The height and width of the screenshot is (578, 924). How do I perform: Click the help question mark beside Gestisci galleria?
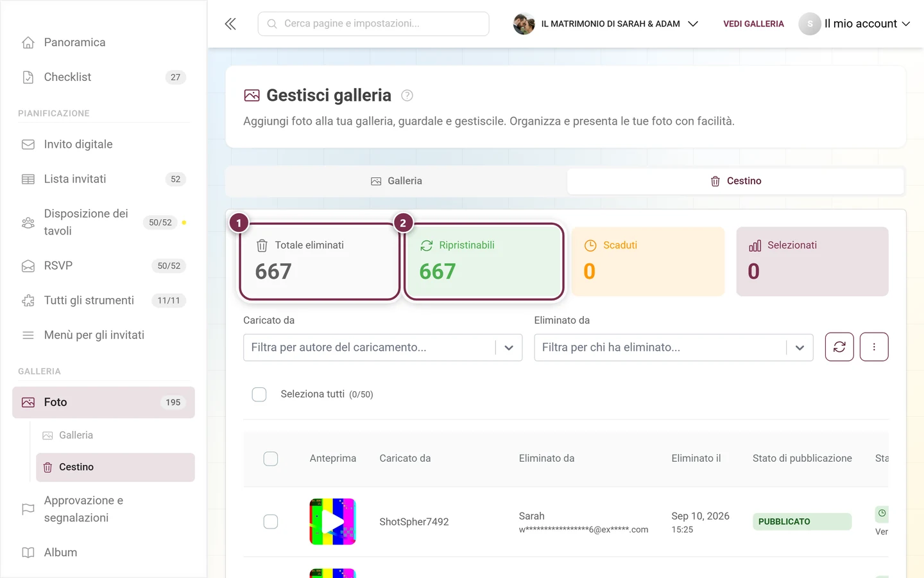pos(407,96)
